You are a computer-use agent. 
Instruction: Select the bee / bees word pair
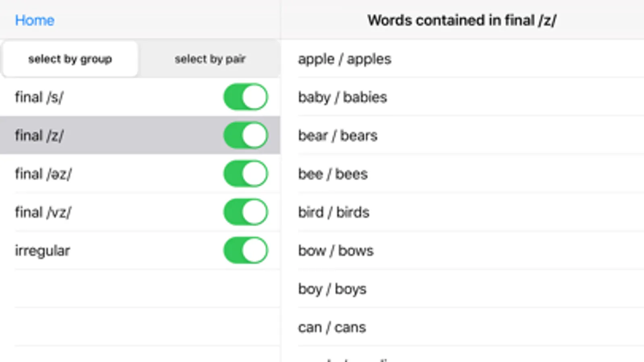pyautogui.click(x=333, y=174)
